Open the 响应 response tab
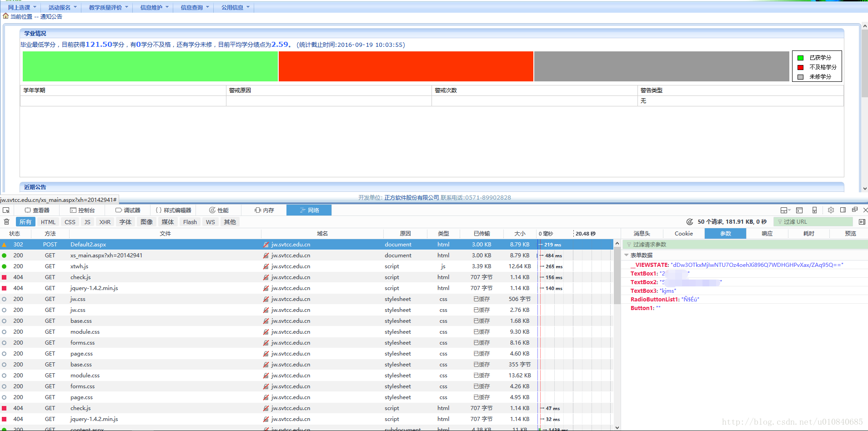The image size is (868, 431). coord(767,233)
